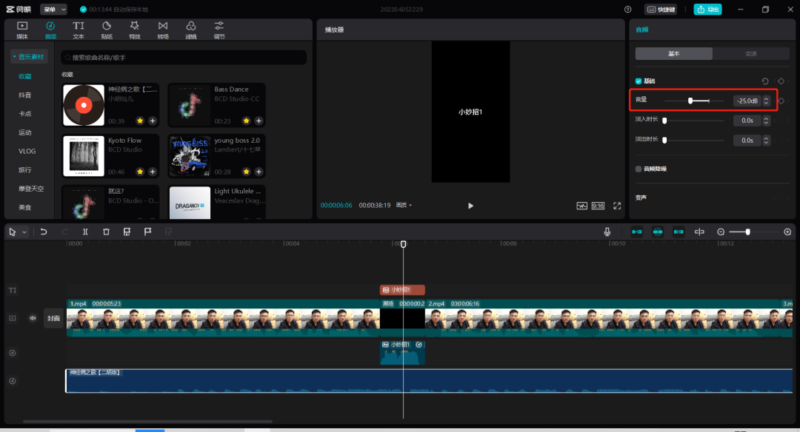Toggle the basic audio settings checkbox
This screenshot has height=432, width=800.
coord(639,81)
